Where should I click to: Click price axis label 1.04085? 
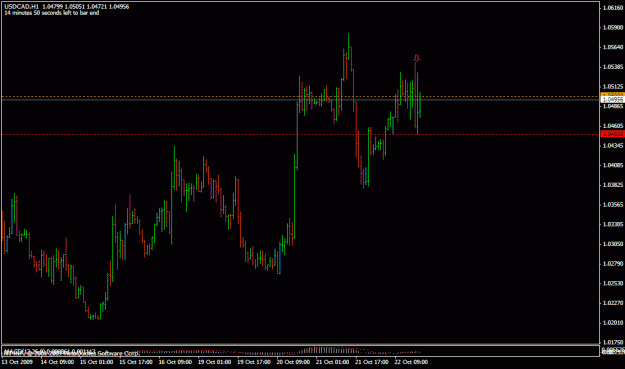[x=613, y=165]
